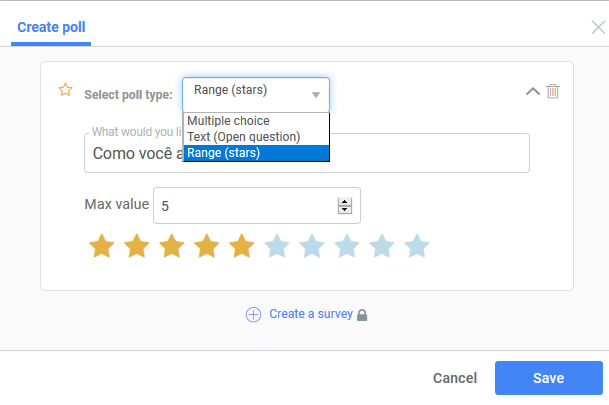Click the eighth light blue rating star
Viewport: 609px width, 405px height.
pos(347,246)
